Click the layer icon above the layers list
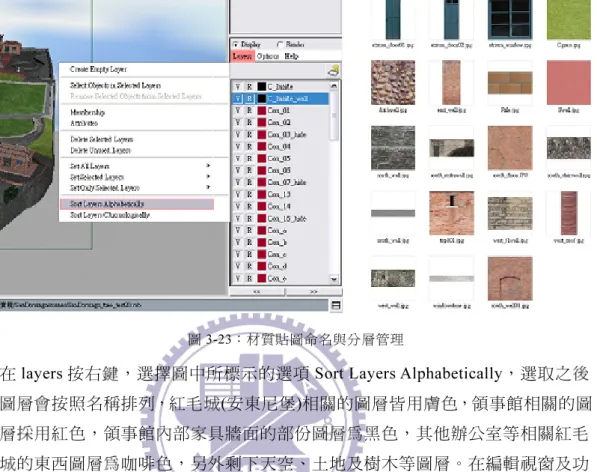597x472 pixels. point(334,71)
